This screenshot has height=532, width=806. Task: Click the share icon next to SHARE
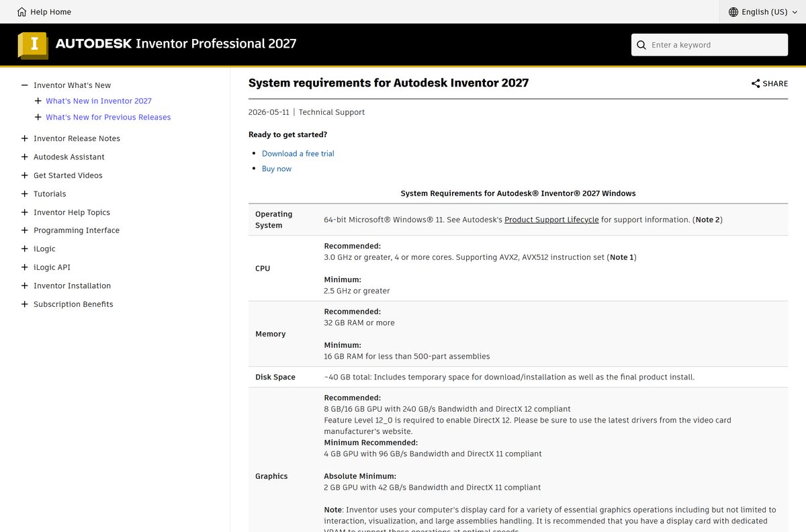[x=756, y=84]
